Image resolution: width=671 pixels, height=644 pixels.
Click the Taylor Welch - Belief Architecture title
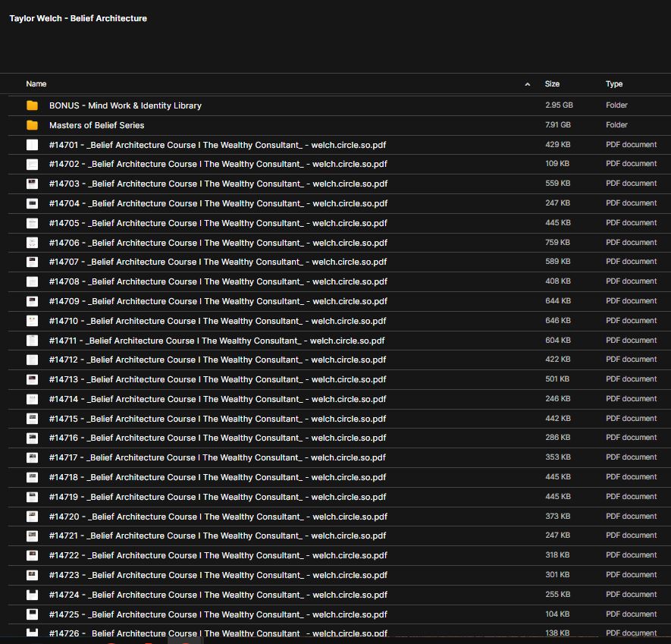point(78,18)
